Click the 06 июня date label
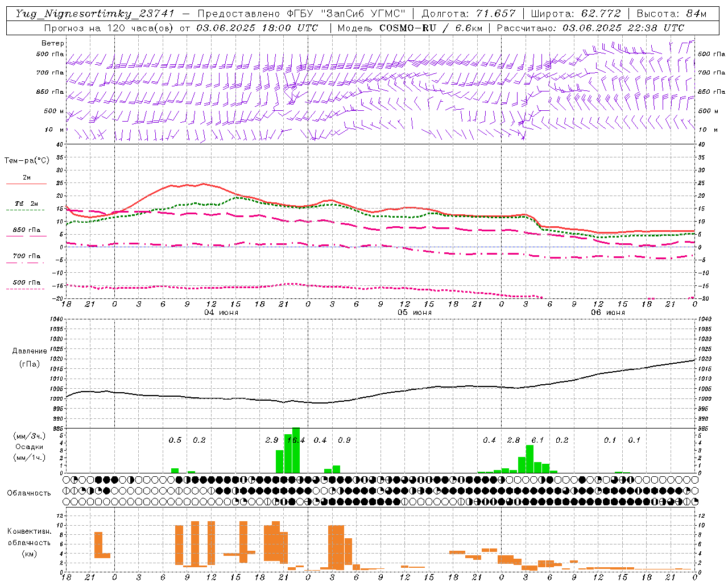The image size is (728, 582). tap(608, 313)
